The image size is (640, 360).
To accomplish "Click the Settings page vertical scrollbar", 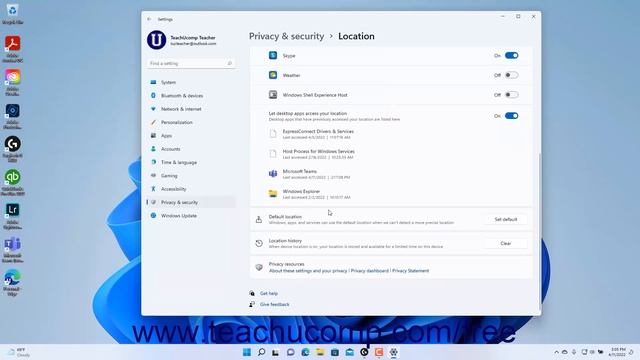I will pos(539,231).
